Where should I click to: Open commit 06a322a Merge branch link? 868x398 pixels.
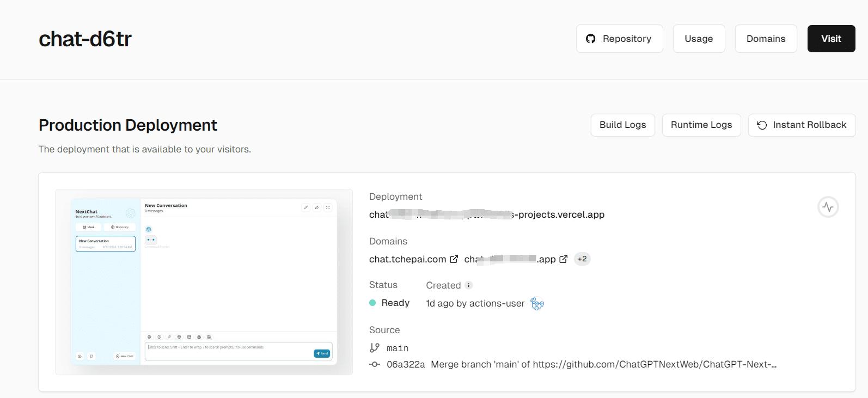pos(582,364)
